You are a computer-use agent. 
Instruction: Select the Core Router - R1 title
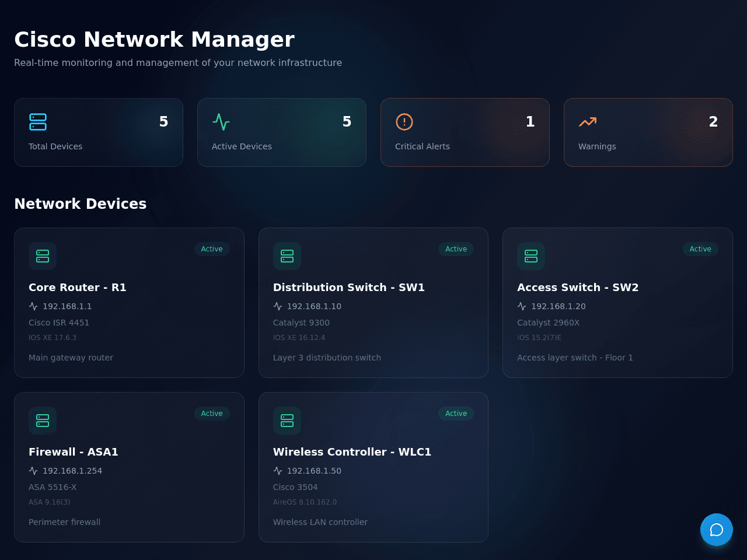pyautogui.click(x=78, y=288)
